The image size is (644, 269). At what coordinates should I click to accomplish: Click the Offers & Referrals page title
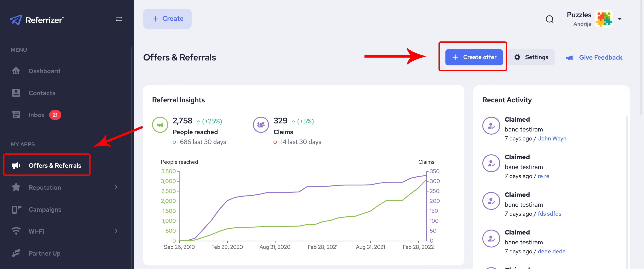click(180, 57)
